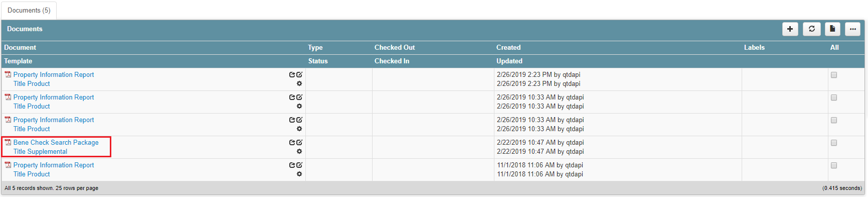Click edit icon for Bene Check Search Package
Image resolution: width=868 pixels, height=197 pixels.
point(299,142)
